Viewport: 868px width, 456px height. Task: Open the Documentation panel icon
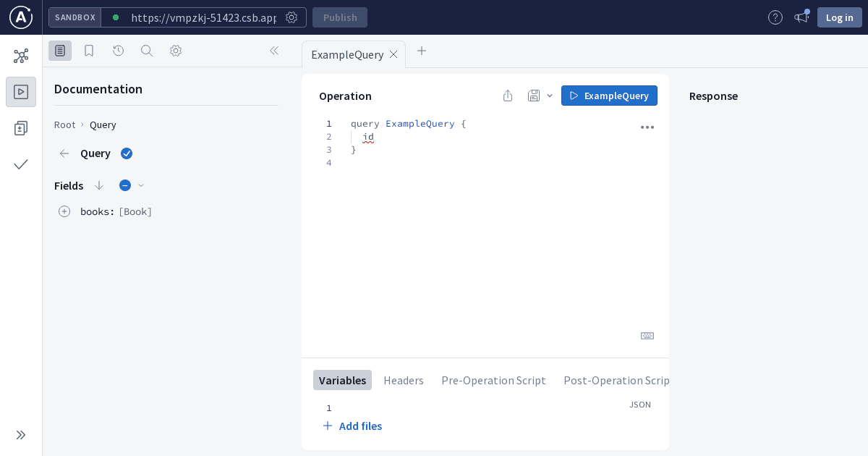point(60,51)
